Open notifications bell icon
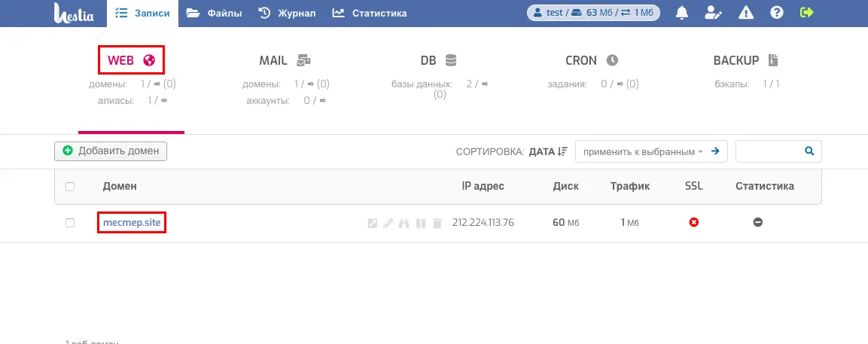The image size is (868, 344). pyautogui.click(x=682, y=13)
